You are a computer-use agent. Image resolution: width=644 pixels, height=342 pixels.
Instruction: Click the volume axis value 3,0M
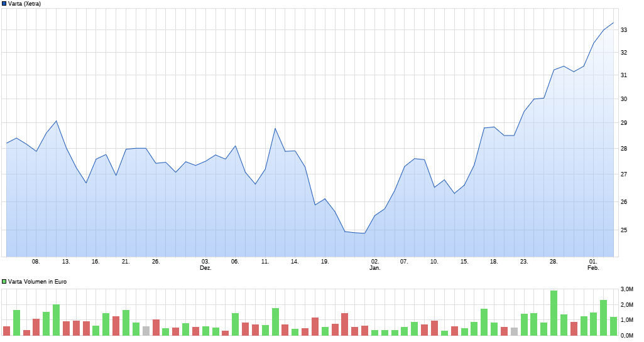(x=627, y=289)
